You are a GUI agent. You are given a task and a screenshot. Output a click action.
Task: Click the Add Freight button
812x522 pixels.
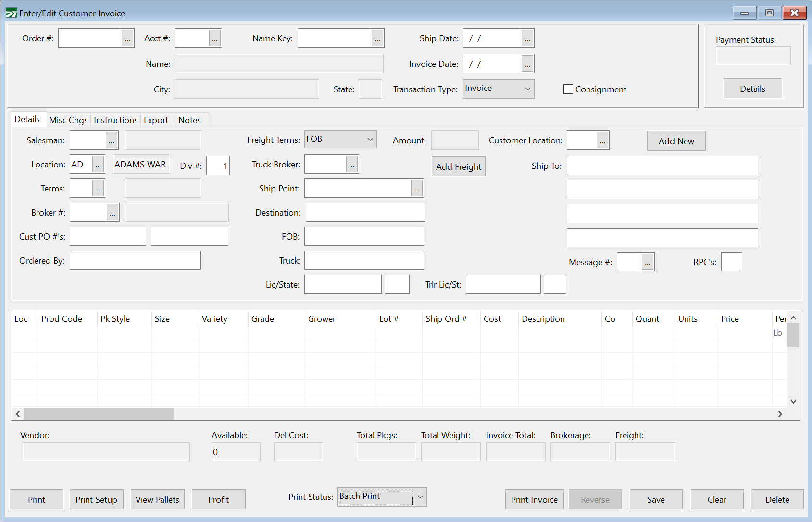tap(458, 166)
